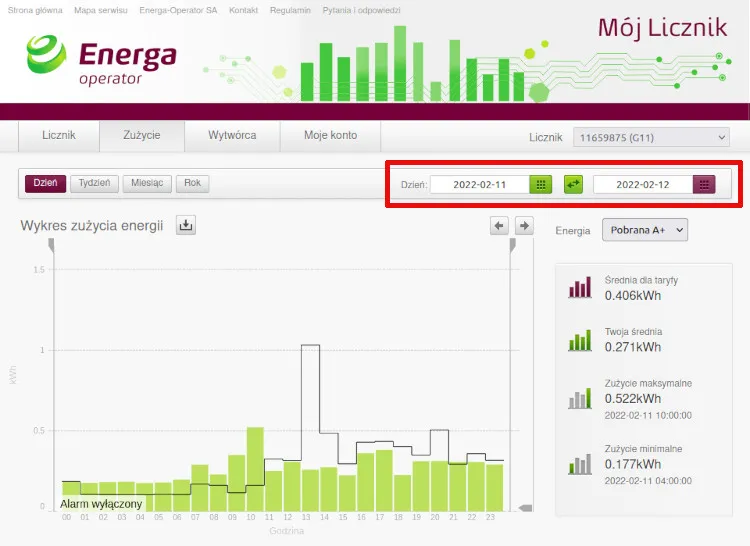750x546 pixels.
Task: Click Wykres zużycia energii heading
Action: pyautogui.click(x=92, y=226)
